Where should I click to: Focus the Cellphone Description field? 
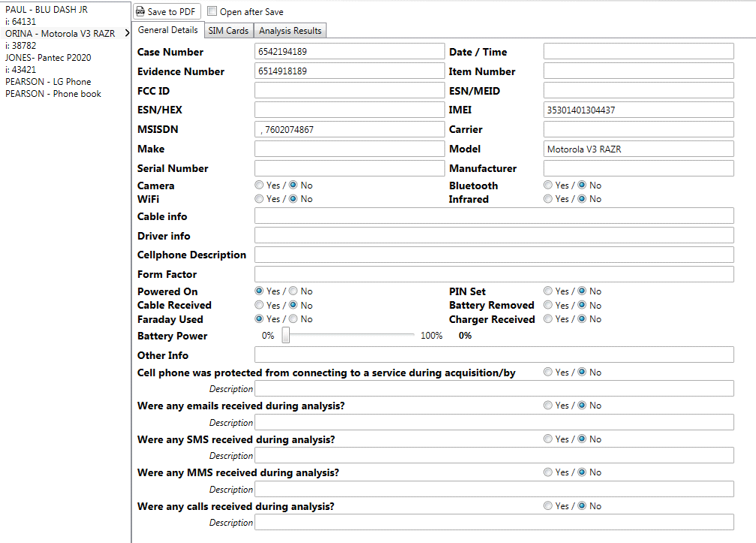tap(494, 255)
